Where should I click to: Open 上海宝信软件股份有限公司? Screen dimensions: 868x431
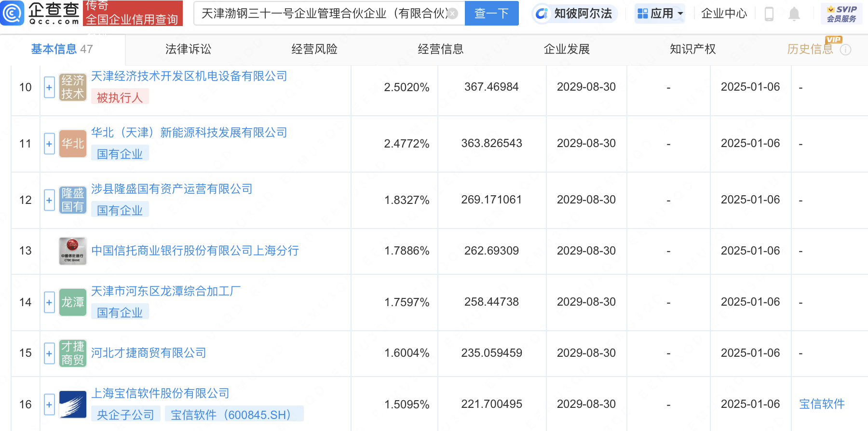[160, 393]
